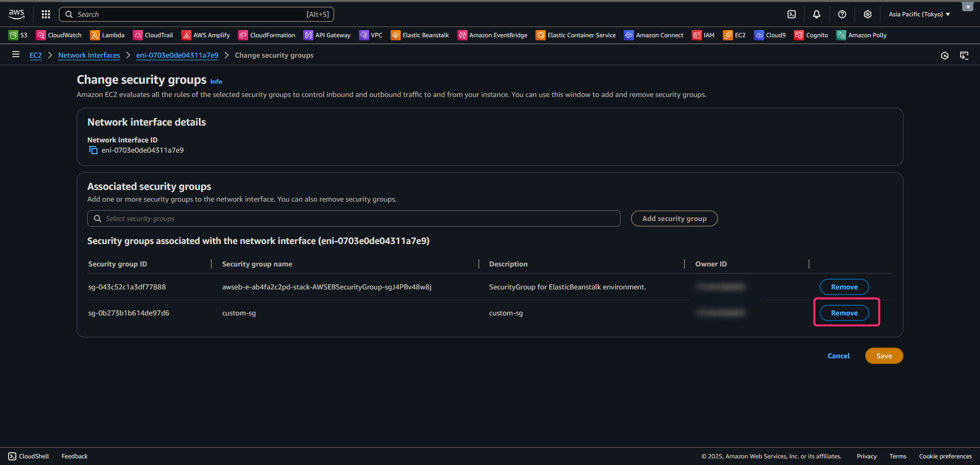The image size is (980, 465).
Task: Open the CloudWatch bookmark
Action: [59, 35]
